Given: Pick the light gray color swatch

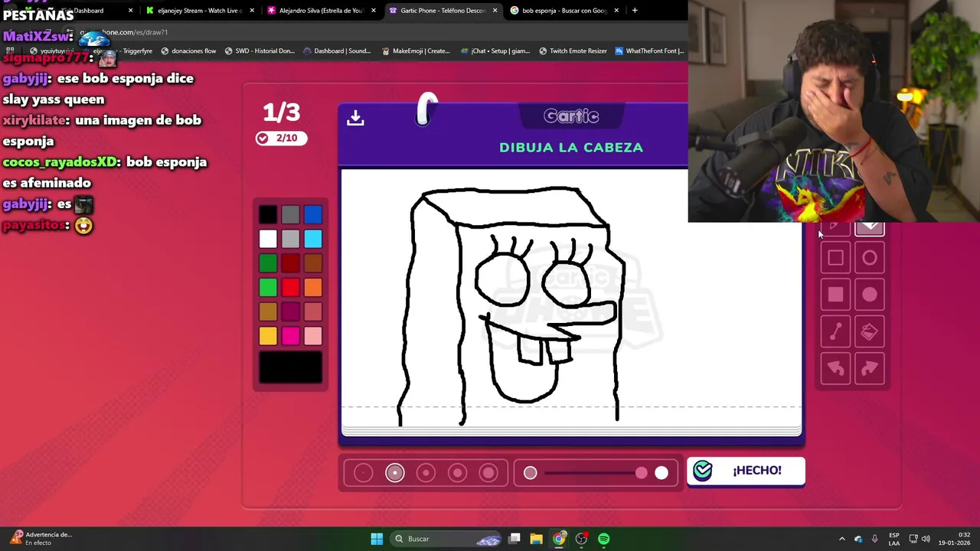Looking at the screenshot, I should pyautogui.click(x=290, y=240).
